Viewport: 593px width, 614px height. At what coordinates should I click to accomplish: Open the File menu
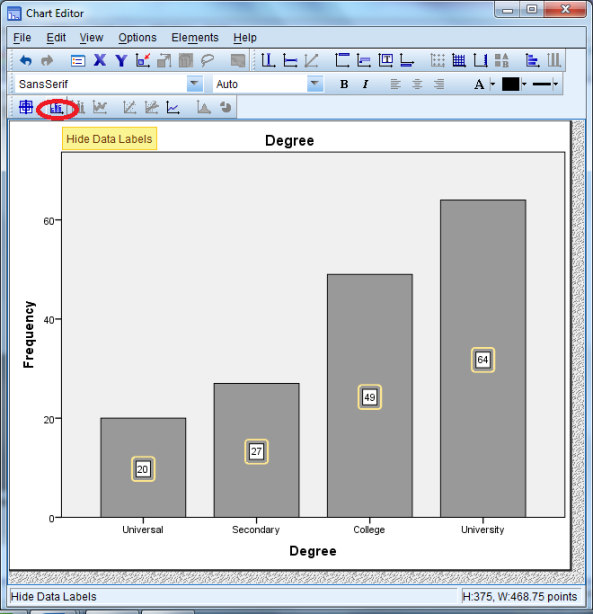point(22,38)
